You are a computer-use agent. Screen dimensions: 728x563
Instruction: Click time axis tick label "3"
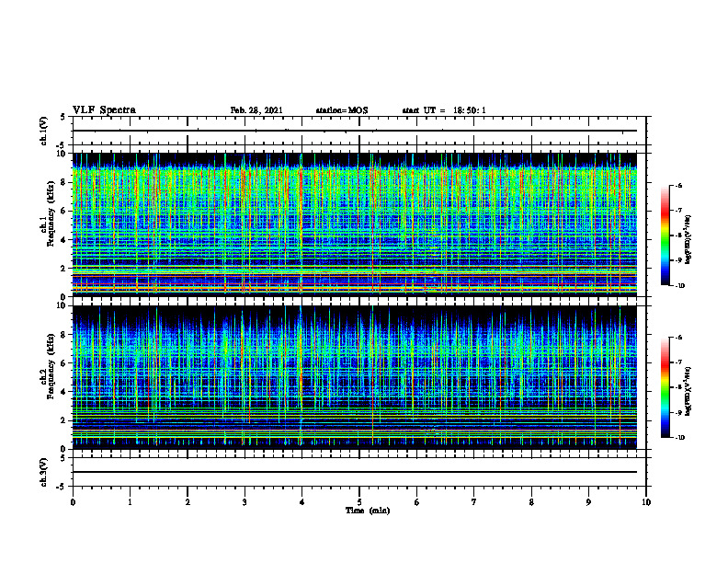point(245,502)
